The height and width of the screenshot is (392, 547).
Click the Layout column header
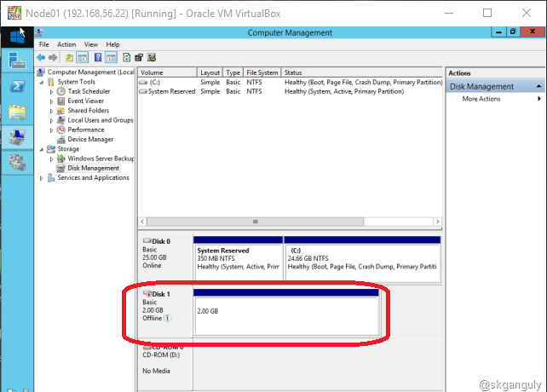210,72
